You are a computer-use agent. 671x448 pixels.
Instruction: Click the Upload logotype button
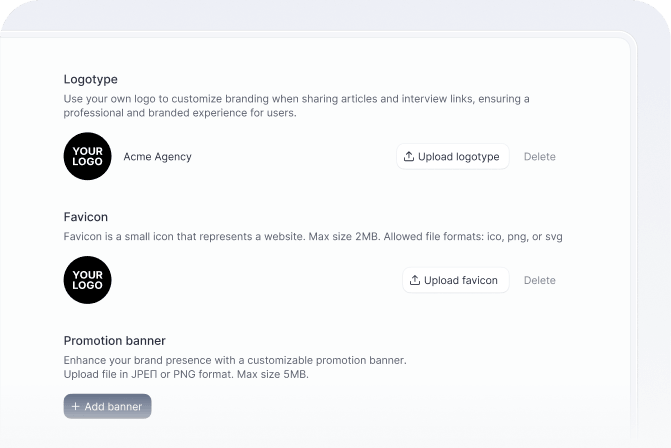[452, 157]
